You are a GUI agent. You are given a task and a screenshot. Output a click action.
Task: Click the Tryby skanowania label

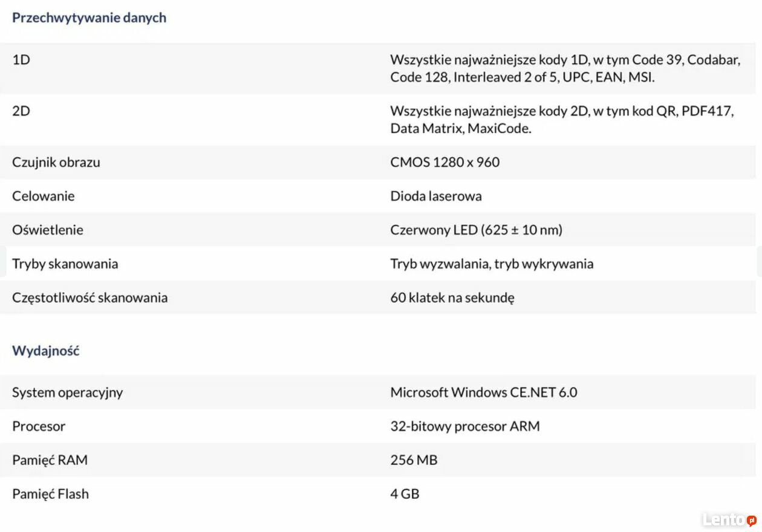coord(65,264)
